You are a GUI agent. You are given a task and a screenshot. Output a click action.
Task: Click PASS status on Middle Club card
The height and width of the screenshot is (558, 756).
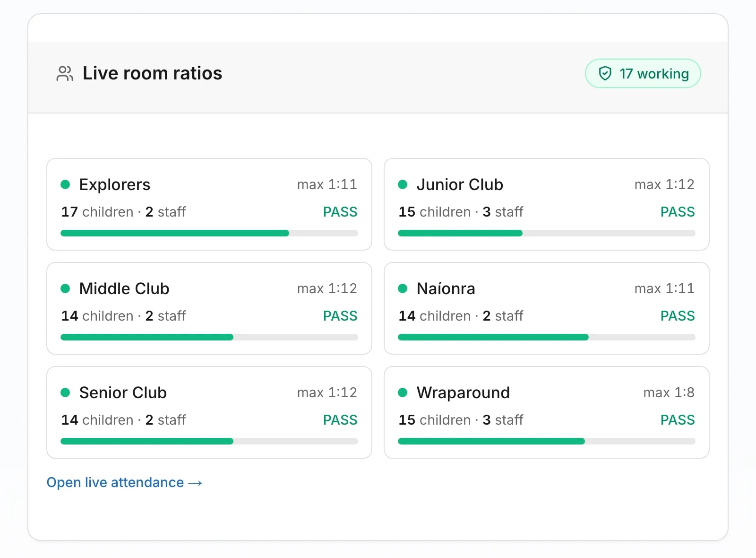click(x=340, y=316)
